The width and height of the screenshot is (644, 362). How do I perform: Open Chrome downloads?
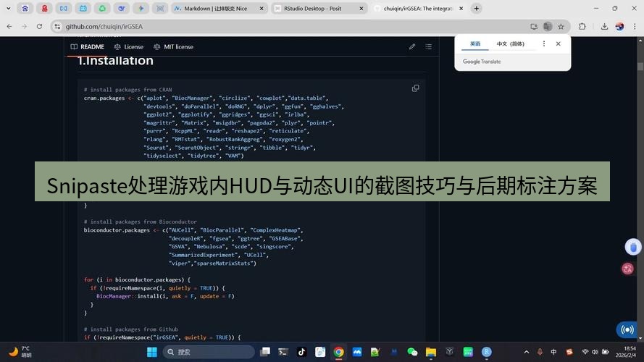[x=604, y=26]
